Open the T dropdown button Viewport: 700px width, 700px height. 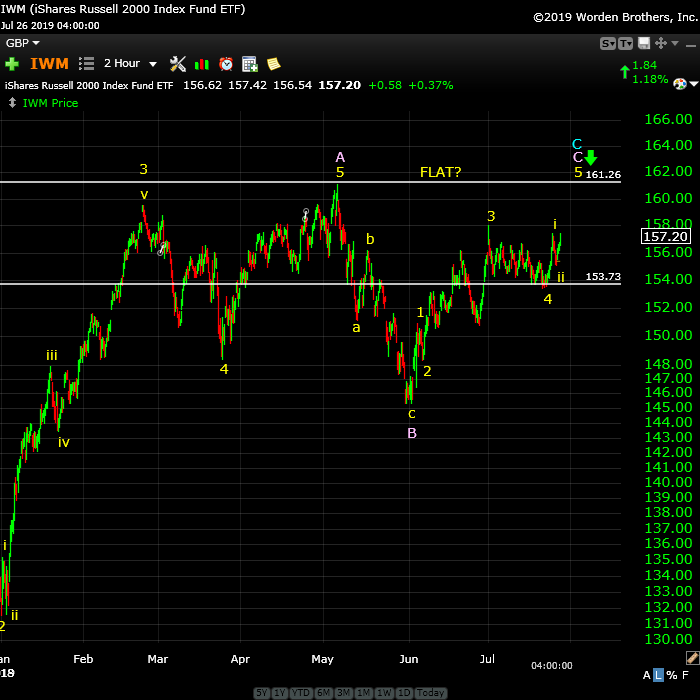625,43
